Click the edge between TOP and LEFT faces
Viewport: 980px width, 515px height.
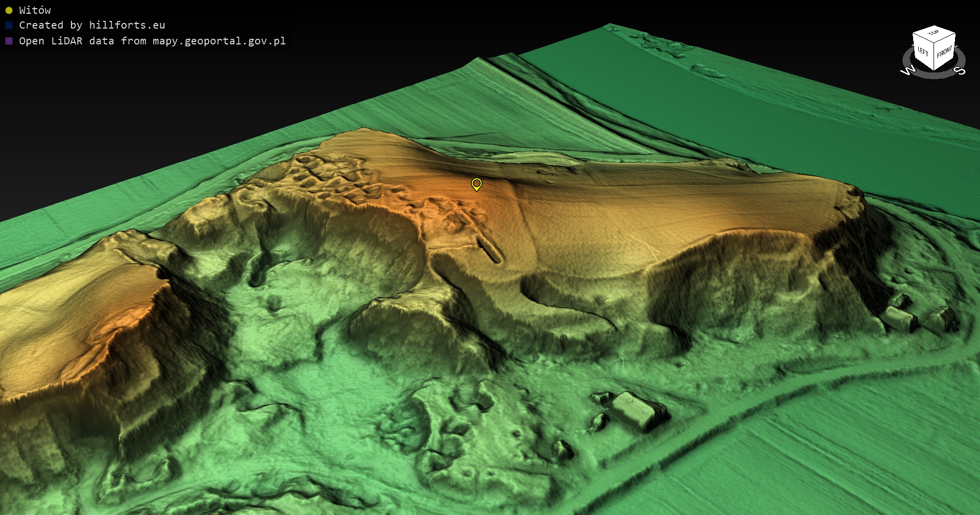click(923, 37)
